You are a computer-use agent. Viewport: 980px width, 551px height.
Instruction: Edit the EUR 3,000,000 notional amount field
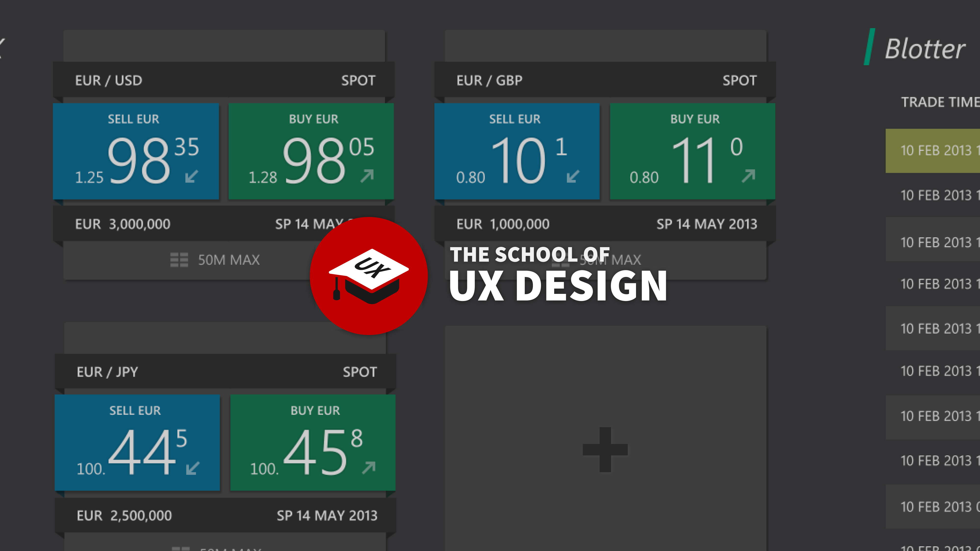(x=122, y=224)
